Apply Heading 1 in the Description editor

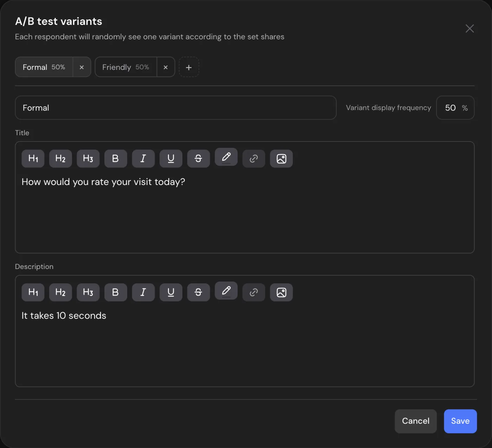coord(33,292)
